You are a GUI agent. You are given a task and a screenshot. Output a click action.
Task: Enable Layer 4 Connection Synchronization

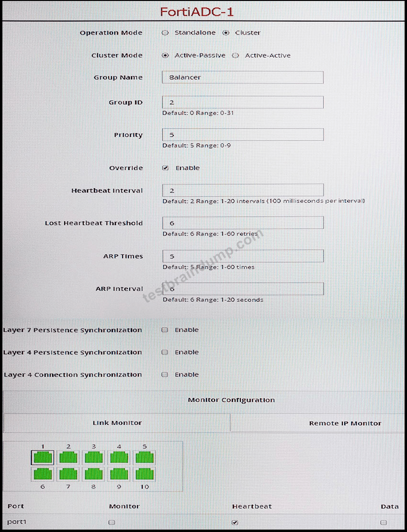(x=165, y=374)
